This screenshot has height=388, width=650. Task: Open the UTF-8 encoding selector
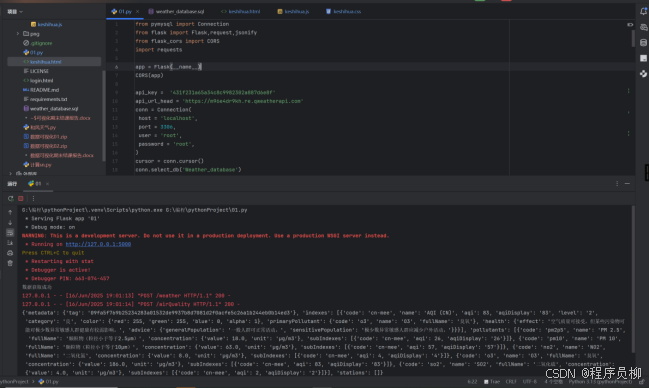[529, 382]
